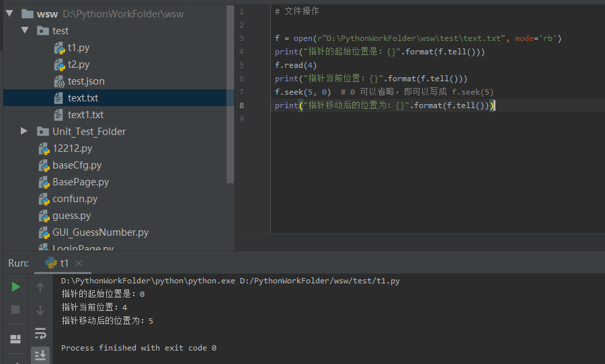Image resolution: width=605 pixels, height=364 pixels.
Task: Select the wsw root folder icon
Action: click(x=28, y=14)
